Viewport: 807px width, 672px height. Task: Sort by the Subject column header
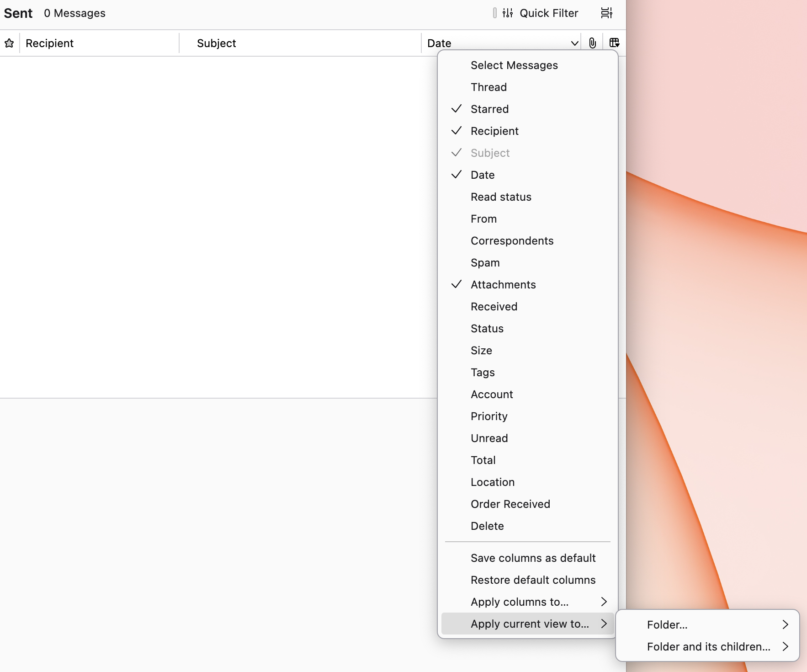[300, 43]
